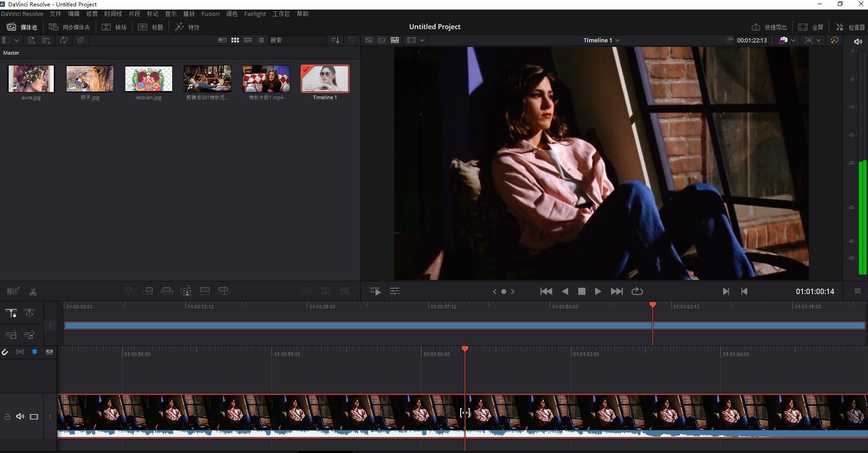
Task: Toggle timeline snapping magnet icon
Action: pyautogui.click(x=5, y=352)
